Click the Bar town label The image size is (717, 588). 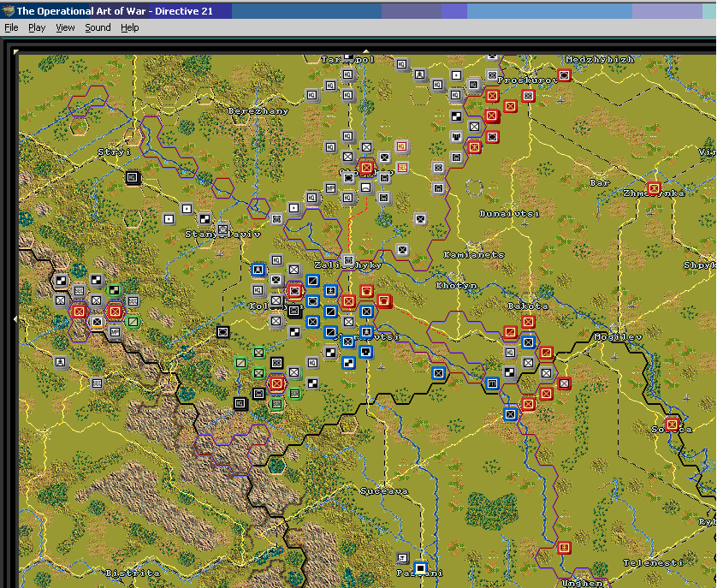[x=600, y=182]
